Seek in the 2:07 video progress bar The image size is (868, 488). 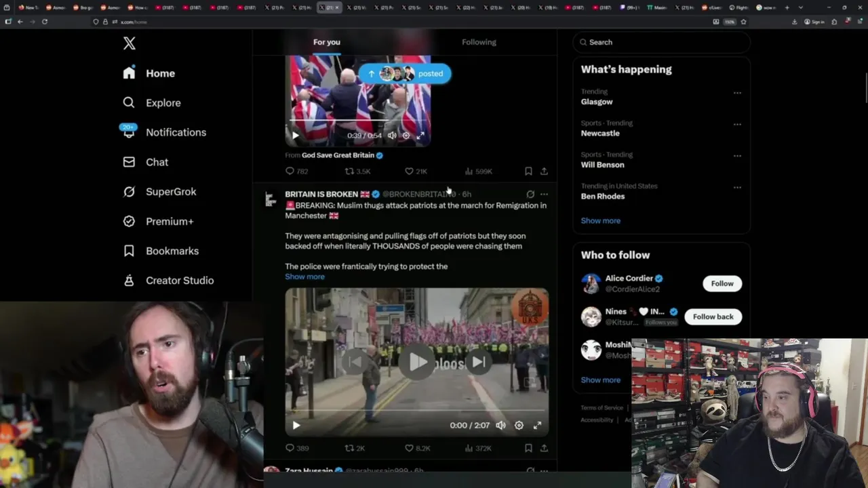416,410
